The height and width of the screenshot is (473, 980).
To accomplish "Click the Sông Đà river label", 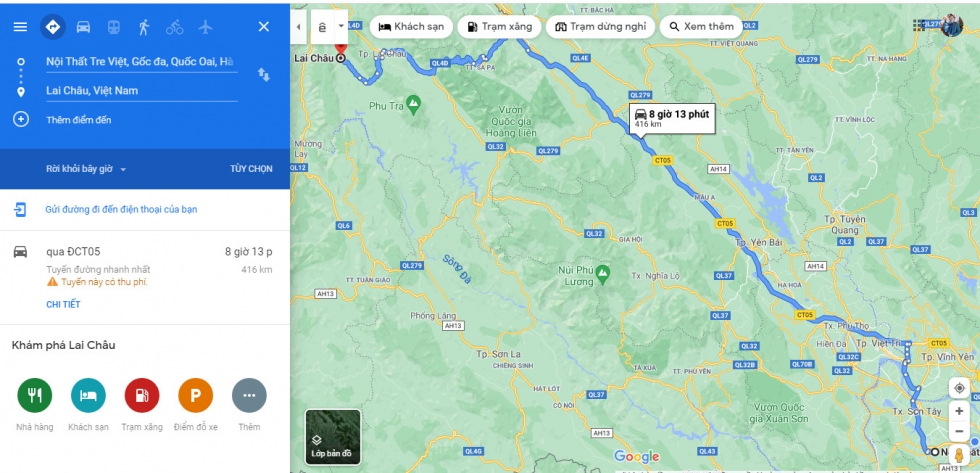I will tap(458, 269).
